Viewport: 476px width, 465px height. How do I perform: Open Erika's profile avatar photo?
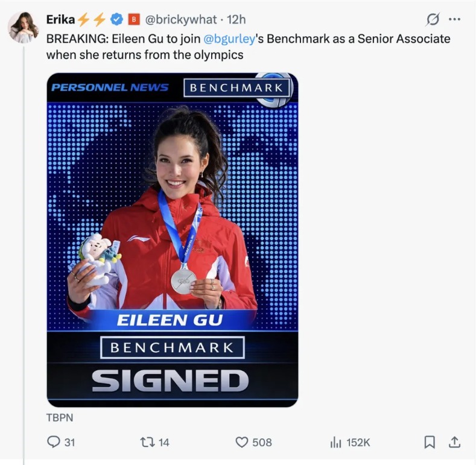point(23,27)
